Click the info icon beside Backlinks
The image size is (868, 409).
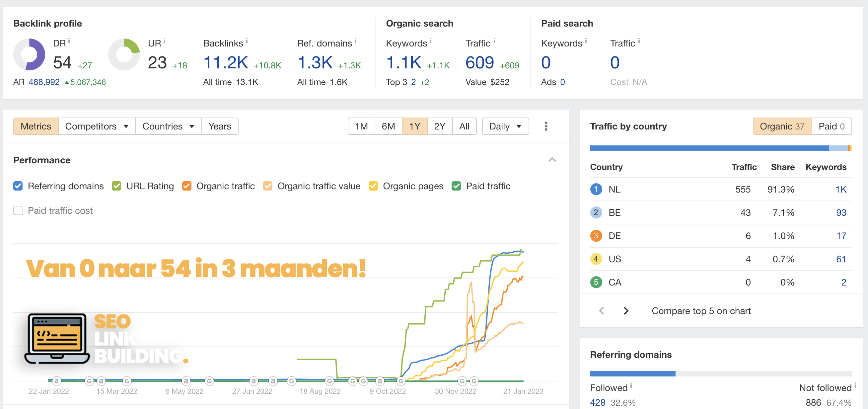click(247, 41)
